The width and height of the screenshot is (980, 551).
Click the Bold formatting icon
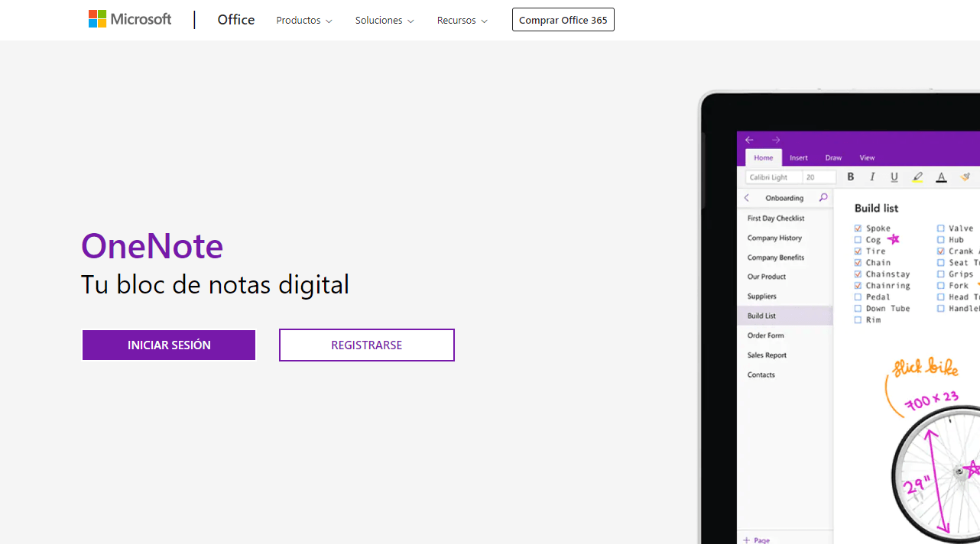(x=850, y=177)
